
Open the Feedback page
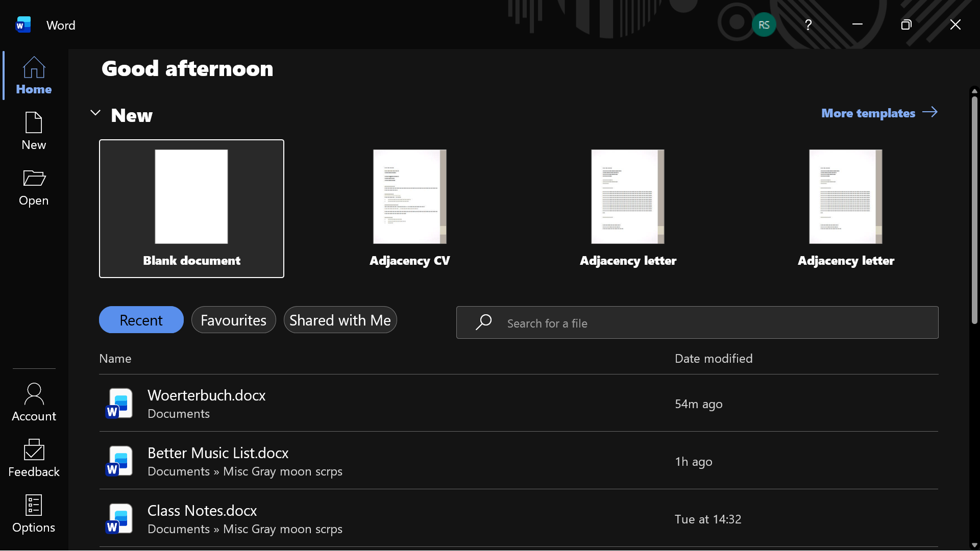click(34, 458)
